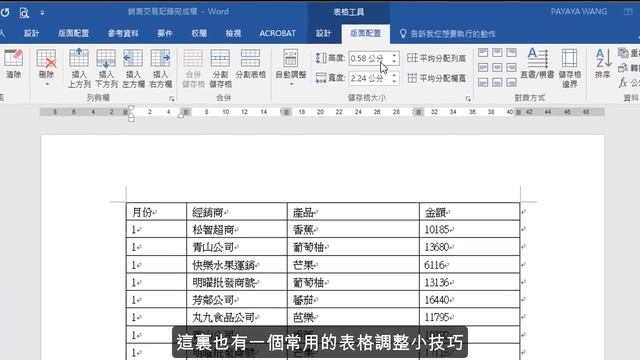
Task: Select the table tools 版面配置 tab
Action: point(366,33)
